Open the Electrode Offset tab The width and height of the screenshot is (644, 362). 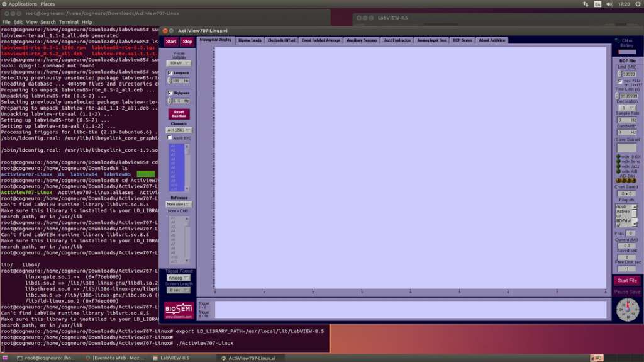[281, 40]
